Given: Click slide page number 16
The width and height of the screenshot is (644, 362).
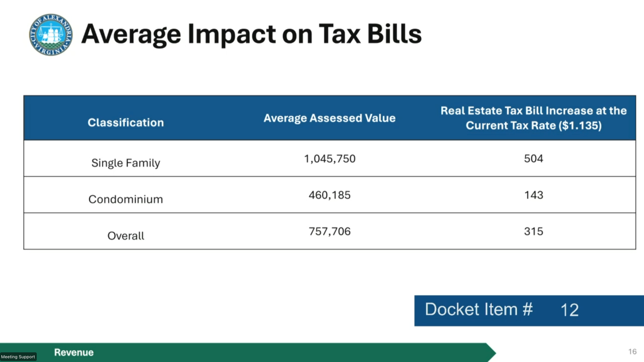Looking at the screenshot, I should tap(632, 351).
